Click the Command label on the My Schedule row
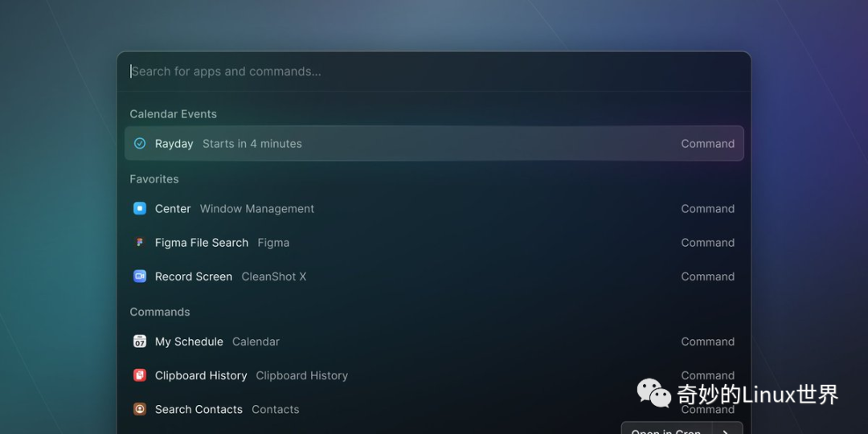868x434 pixels. 707,342
